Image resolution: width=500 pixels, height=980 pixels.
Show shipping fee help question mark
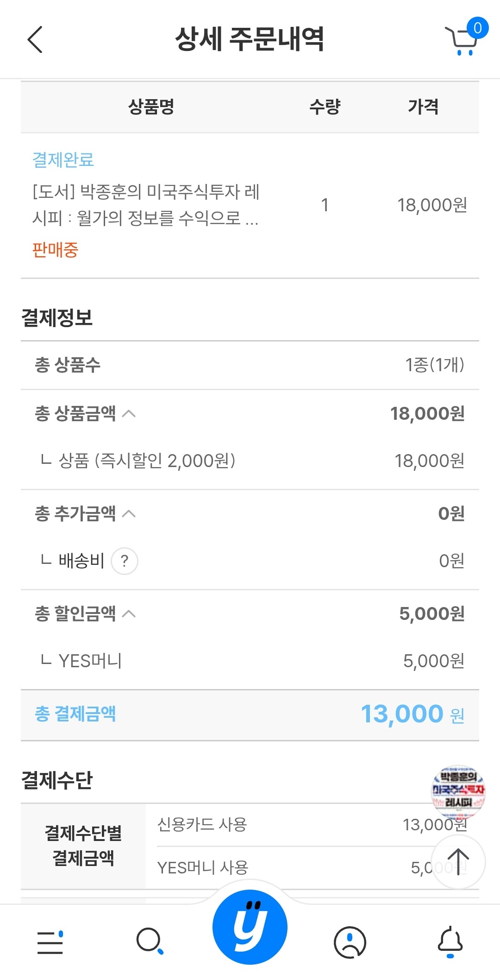[x=125, y=561]
